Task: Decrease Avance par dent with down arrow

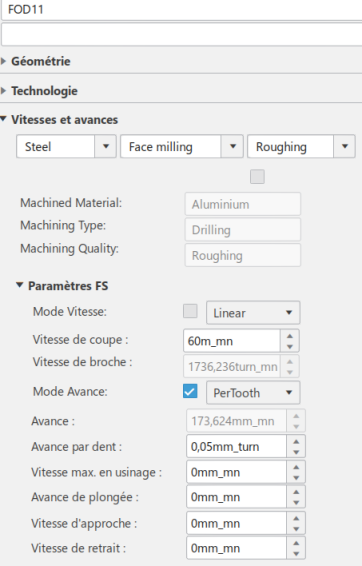Action: pyautogui.click(x=296, y=452)
